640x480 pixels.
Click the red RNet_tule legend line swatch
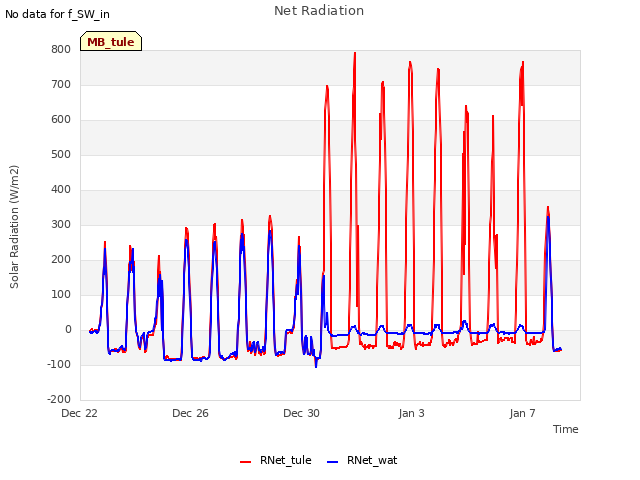pos(245,462)
